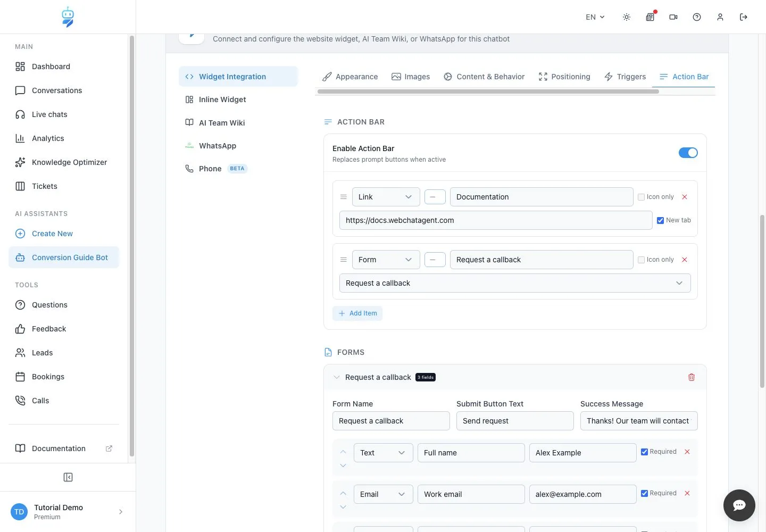Click the horizontal tab scrollbar under the tabs
Screen dimensions: 766x532
[x=488, y=92]
